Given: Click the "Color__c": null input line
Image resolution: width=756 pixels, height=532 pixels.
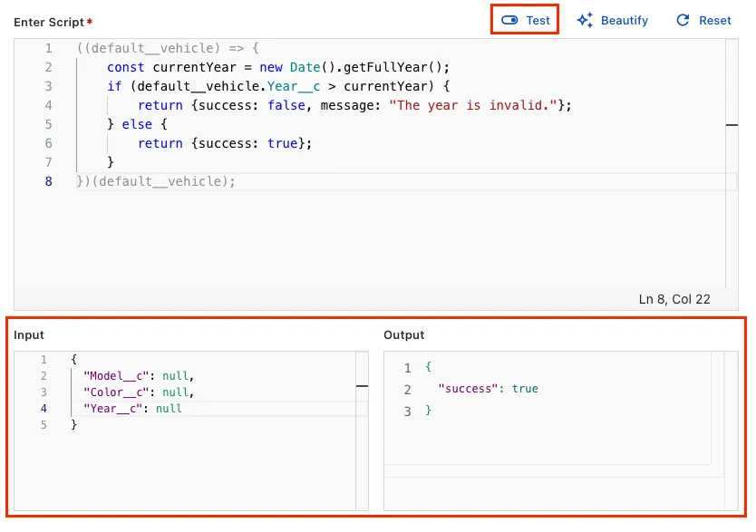Looking at the screenshot, I should (139, 392).
